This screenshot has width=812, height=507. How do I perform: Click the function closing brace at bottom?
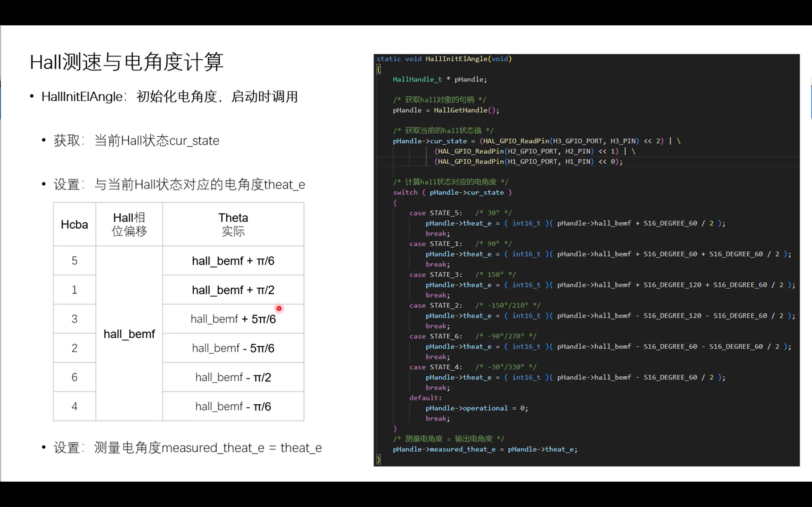[379, 459]
